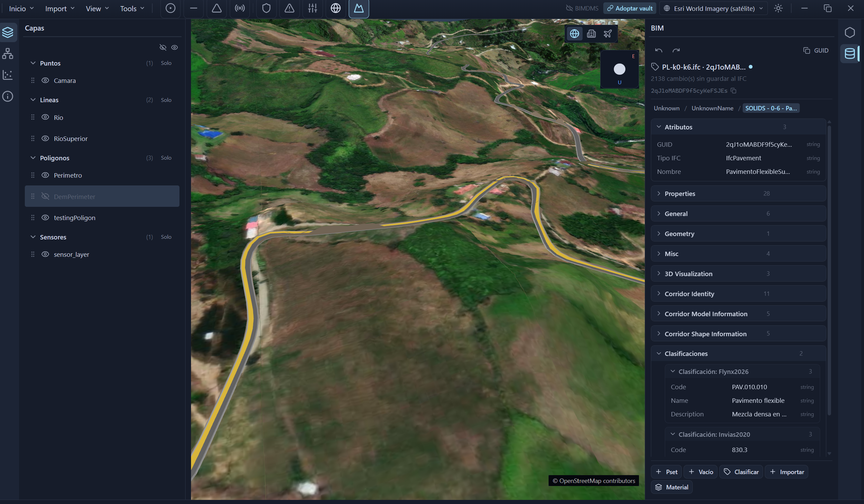The height and width of the screenshot is (504, 864).
Task: Toggle visibility of sensor_layer
Action: (45, 254)
